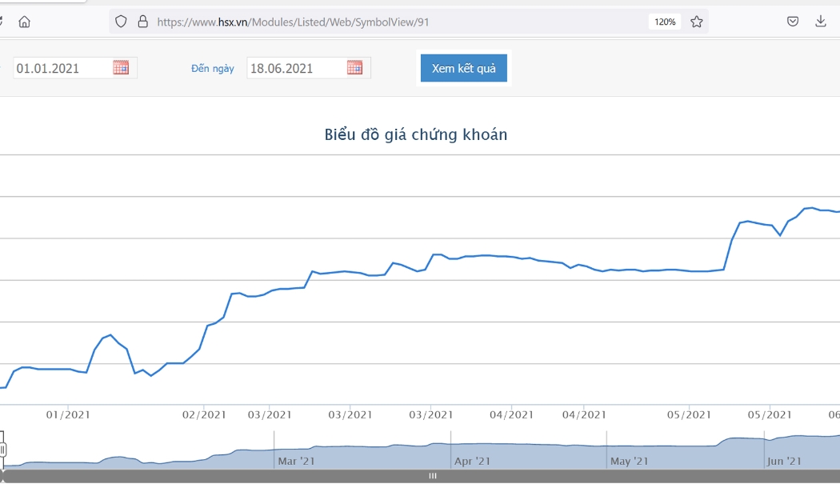
Task: Select the Jun '21 marker in navigator
Action: 784,461
